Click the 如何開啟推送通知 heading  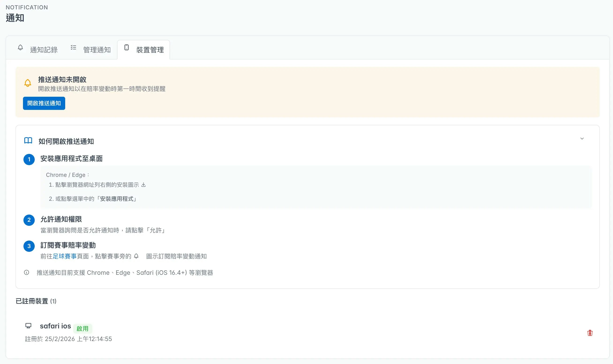66,141
